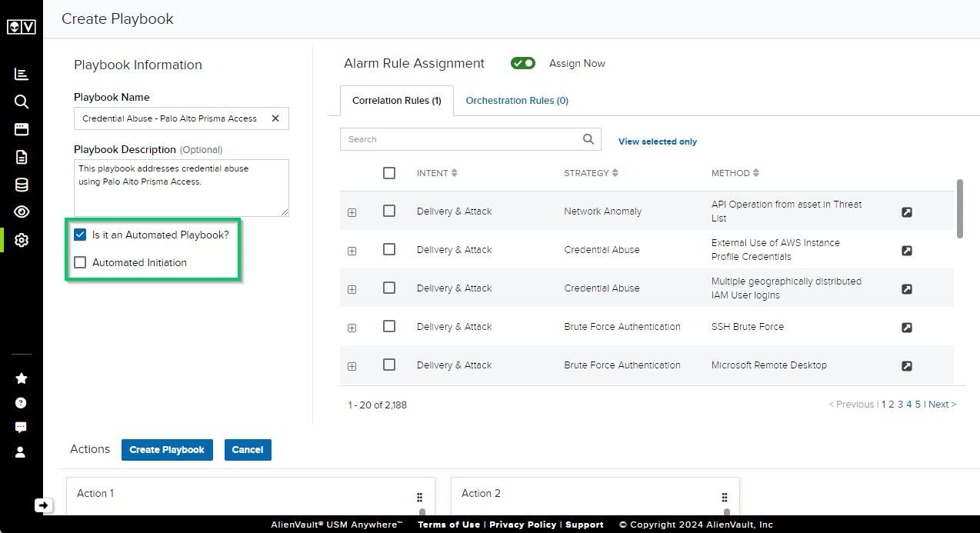Switch to Orchestration Rules tab
980x533 pixels.
(517, 101)
